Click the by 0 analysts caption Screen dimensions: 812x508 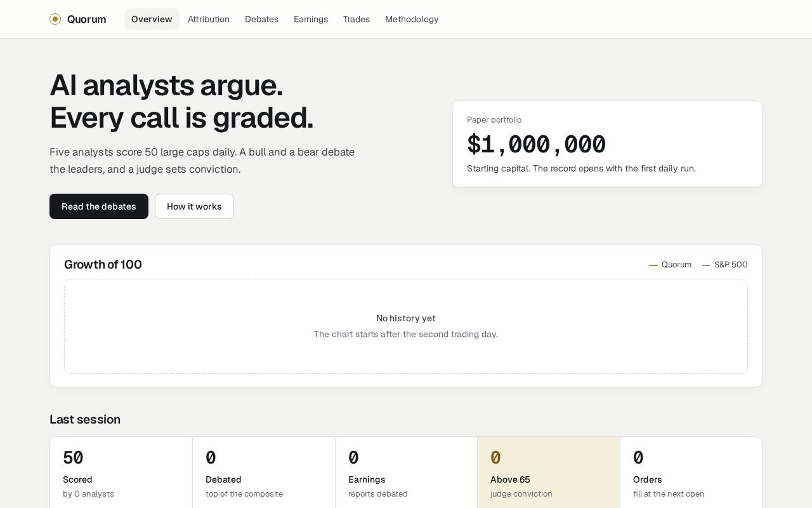click(88, 494)
